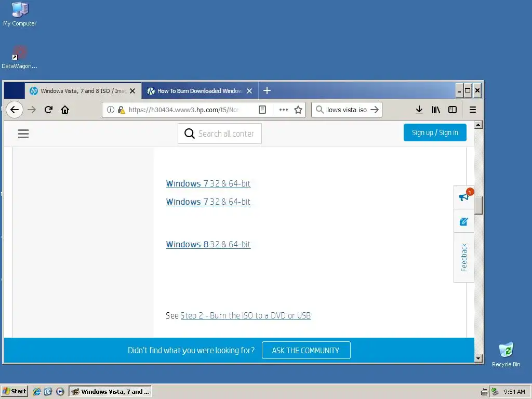Click the 'lows vista iso' search box
The width and height of the screenshot is (532, 399).
347,110
